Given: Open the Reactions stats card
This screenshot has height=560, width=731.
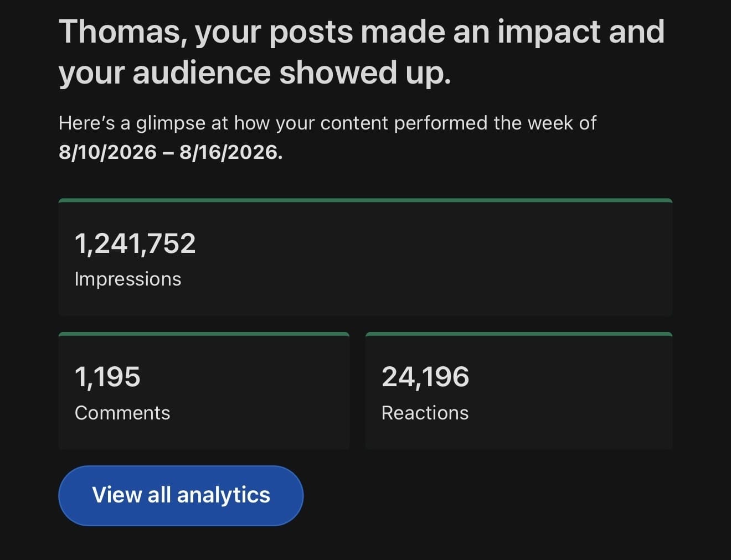Looking at the screenshot, I should tap(519, 391).
